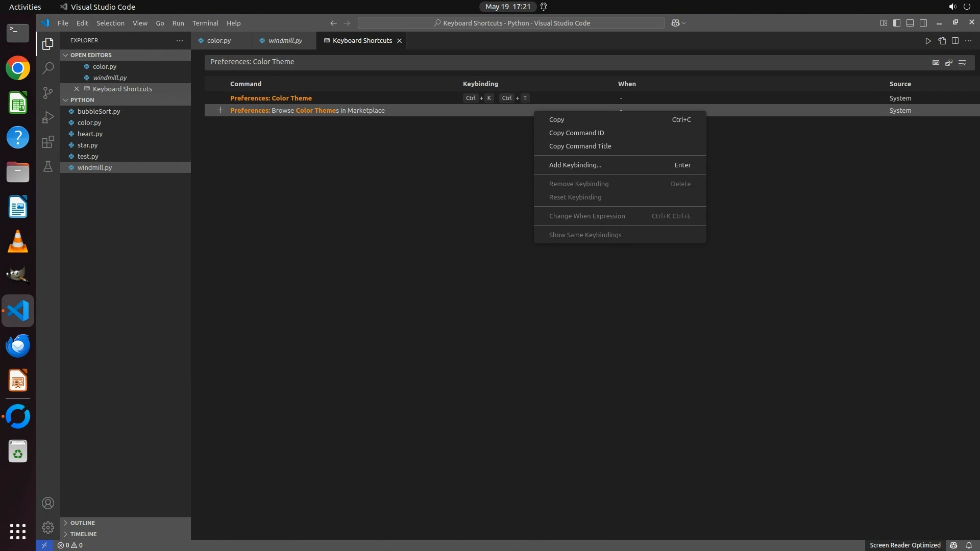Open Source Control view icon

48,92
